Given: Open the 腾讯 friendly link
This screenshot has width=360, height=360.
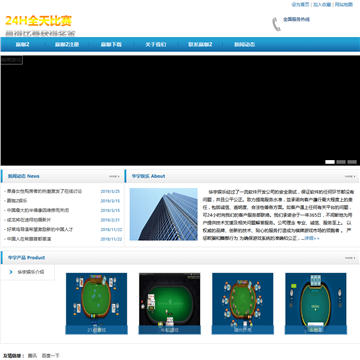Looking at the screenshot, I should click(32, 356).
